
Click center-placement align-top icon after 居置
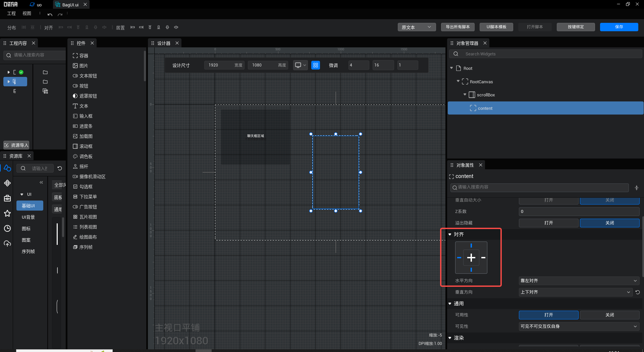(150, 27)
